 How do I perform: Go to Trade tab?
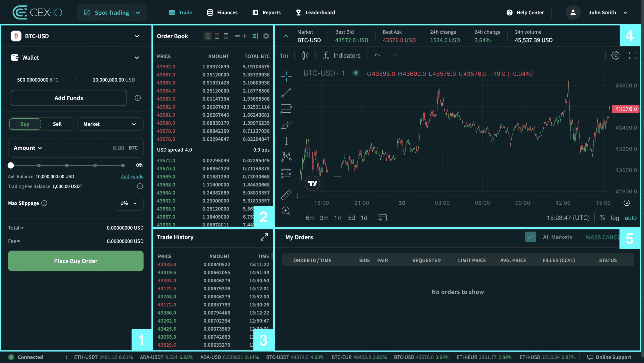tap(181, 12)
